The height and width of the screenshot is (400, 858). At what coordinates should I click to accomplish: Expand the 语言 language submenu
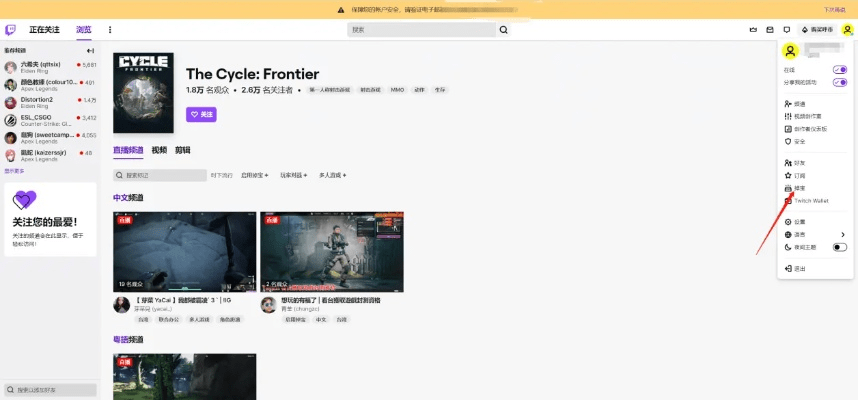coord(843,235)
